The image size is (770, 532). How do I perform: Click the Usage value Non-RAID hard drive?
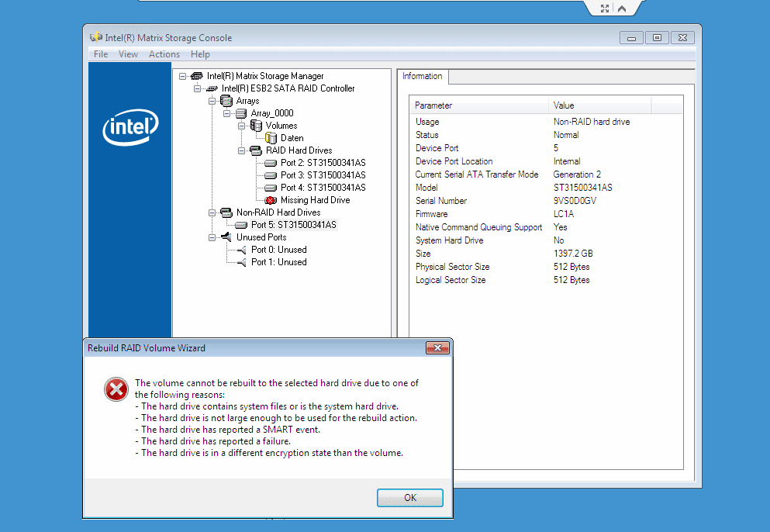pos(592,122)
